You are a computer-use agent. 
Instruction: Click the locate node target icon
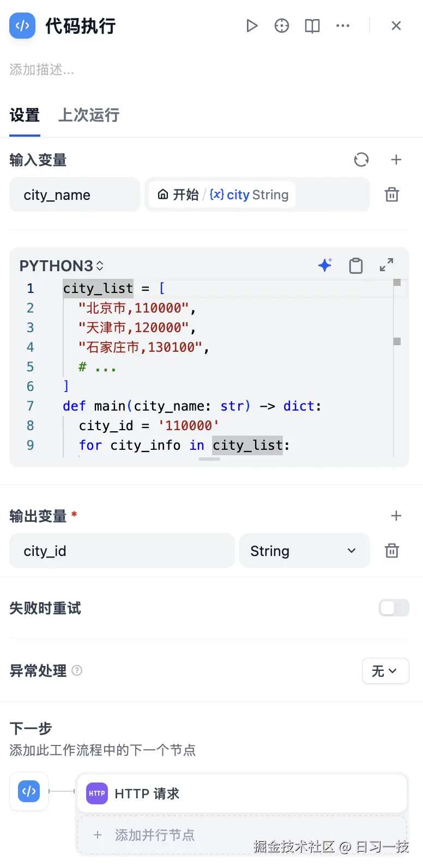(x=282, y=26)
